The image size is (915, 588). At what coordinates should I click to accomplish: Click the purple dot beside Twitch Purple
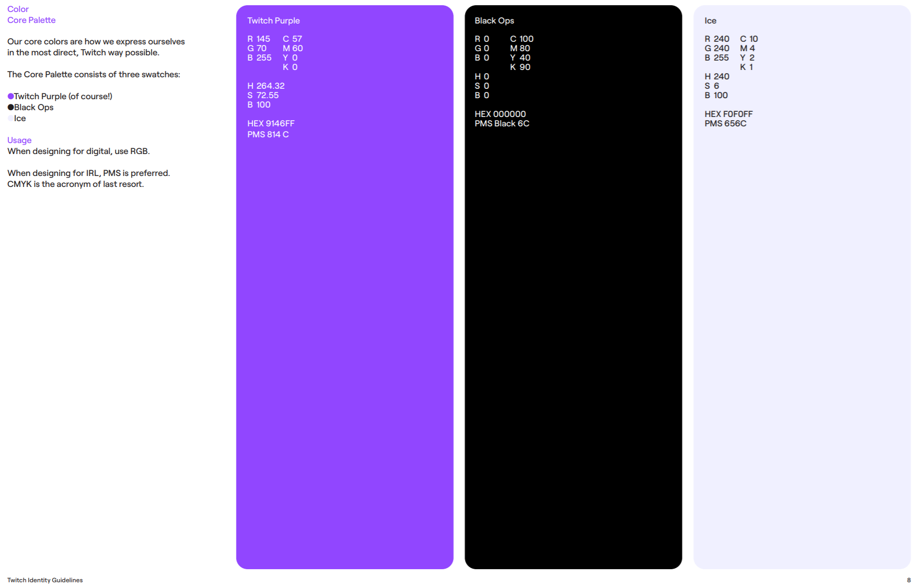10,96
